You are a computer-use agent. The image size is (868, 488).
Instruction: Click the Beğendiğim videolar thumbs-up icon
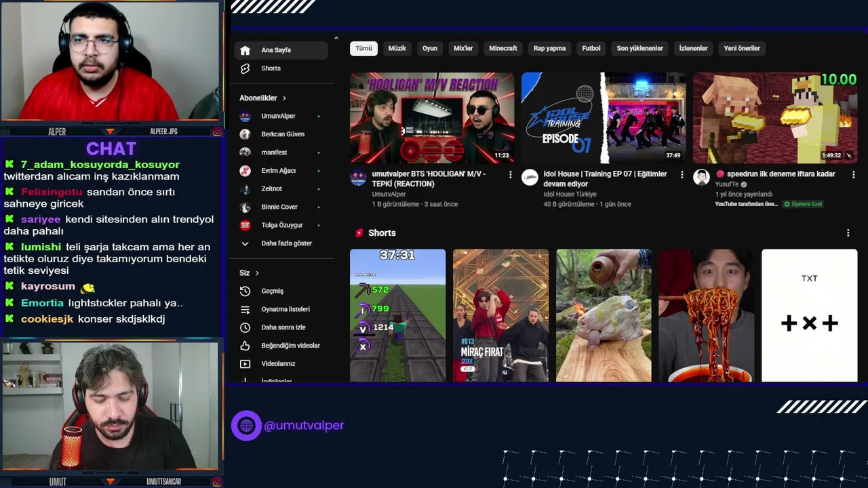[x=245, y=346]
